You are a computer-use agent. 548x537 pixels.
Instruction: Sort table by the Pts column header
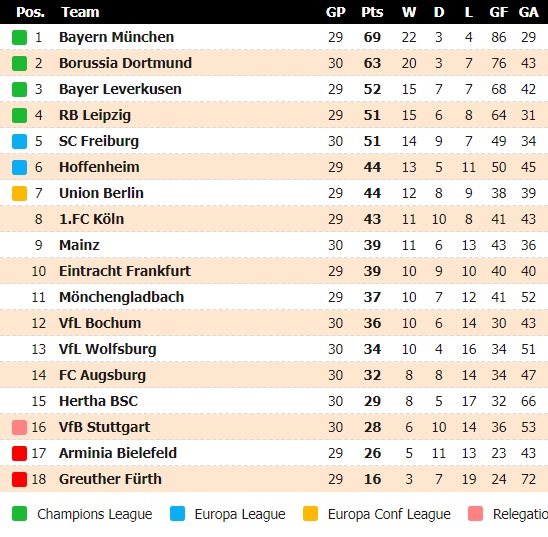[372, 12]
